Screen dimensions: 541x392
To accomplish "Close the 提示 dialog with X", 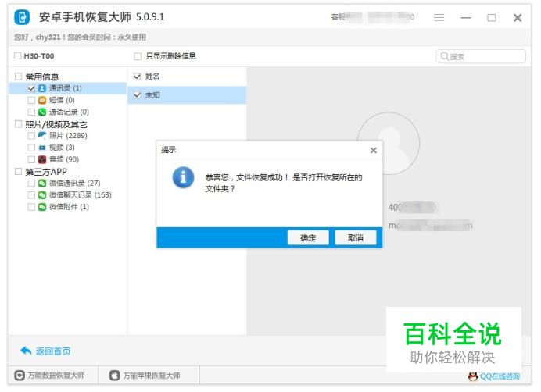I will tap(374, 150).
